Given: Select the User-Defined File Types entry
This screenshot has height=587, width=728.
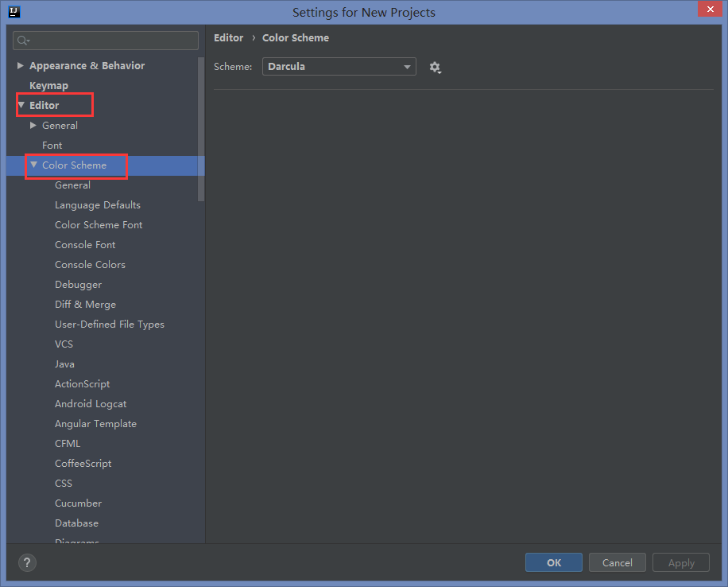Looking at the screenshot, I should 109,324.
